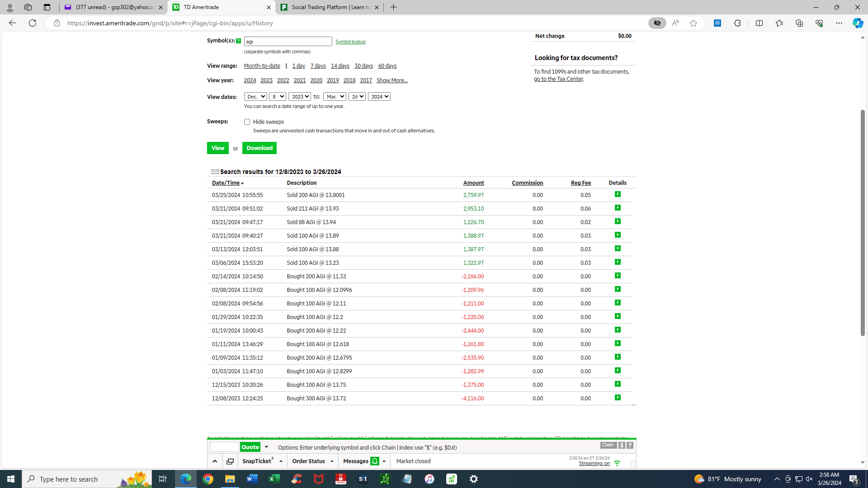Open the start month dropdown showing Dec.

(255, 97)
